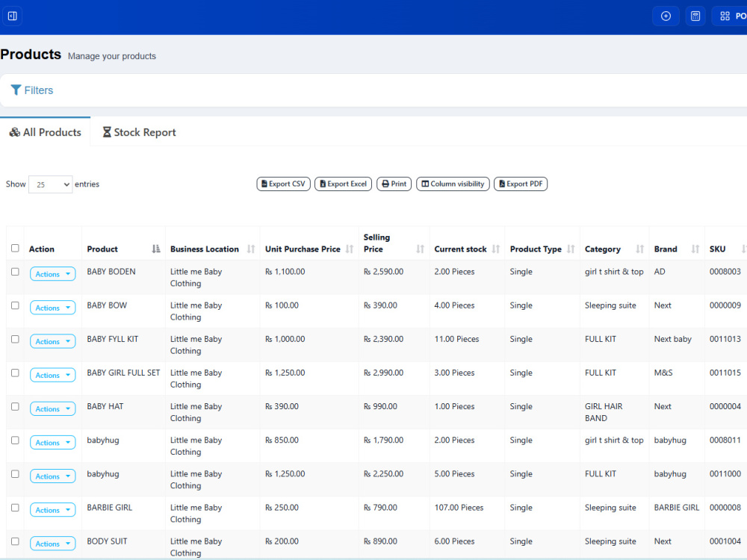
Task: Check the BABY BOW row checkbox
Action: 15,305
